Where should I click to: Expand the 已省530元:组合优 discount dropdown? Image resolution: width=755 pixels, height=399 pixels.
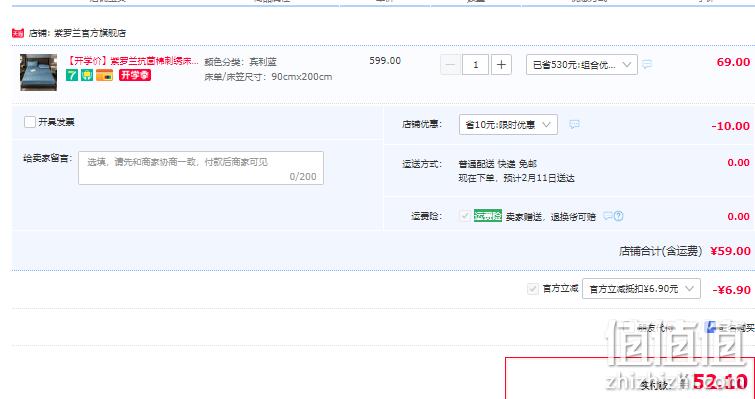point(582,64)
